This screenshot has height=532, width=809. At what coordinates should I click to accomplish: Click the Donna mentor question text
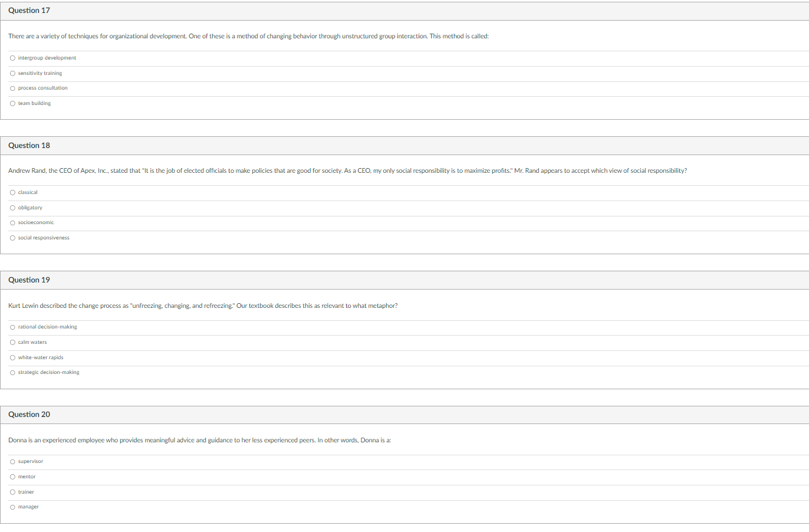click(200, 440)
